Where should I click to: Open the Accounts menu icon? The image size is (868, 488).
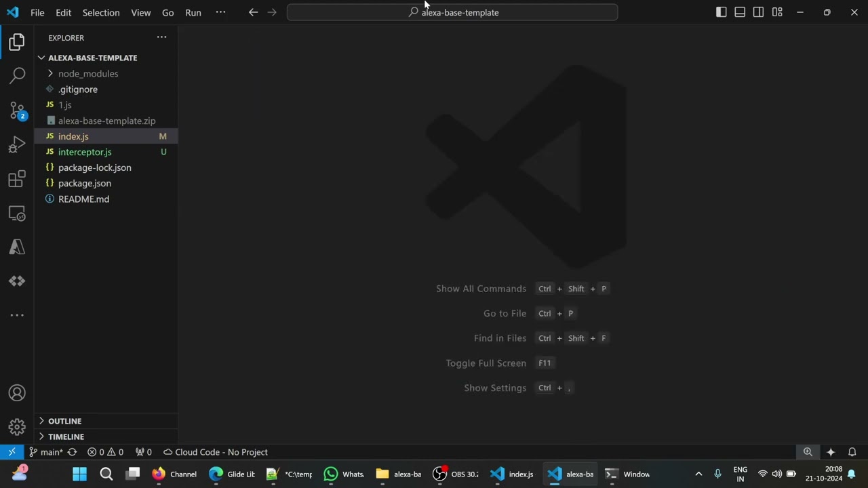(17, 393)
